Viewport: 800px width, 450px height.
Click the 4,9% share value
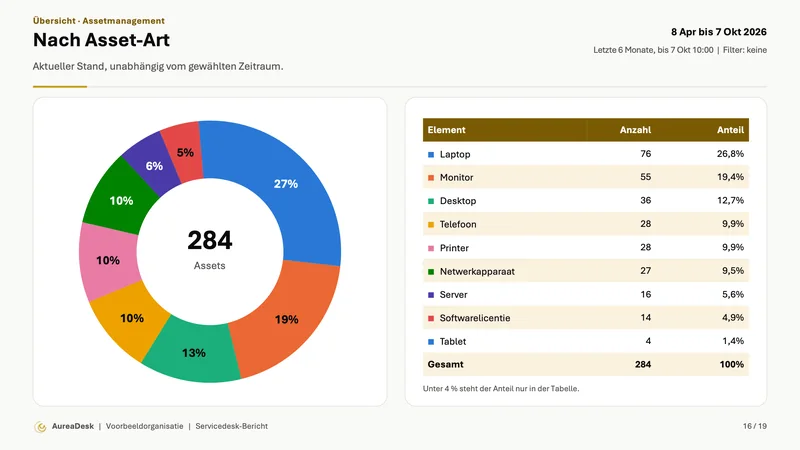coord(733,318)
